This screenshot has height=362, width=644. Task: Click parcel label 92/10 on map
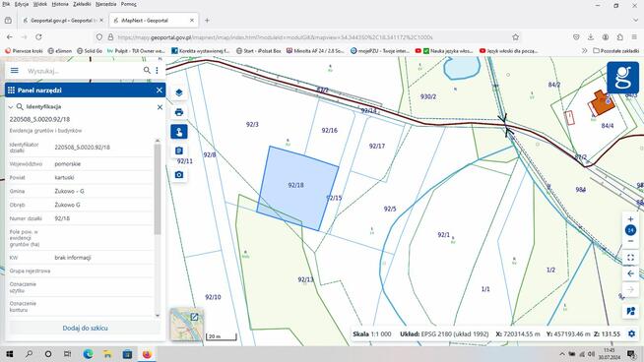(x=213, y=297)
